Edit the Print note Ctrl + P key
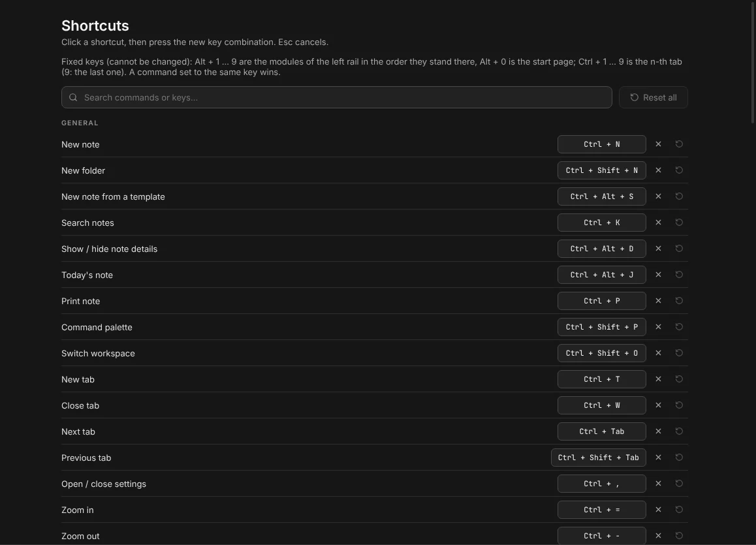Image resolution: width=756 pixels, height=545 pixels. pos(602,301)
